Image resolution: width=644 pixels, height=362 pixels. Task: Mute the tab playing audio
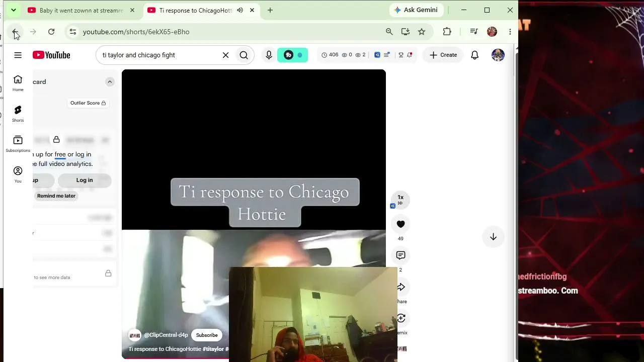[240, 10]
